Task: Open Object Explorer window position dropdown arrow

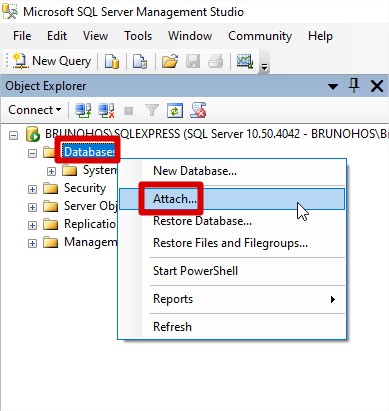Action: click(x=333, y=87)
